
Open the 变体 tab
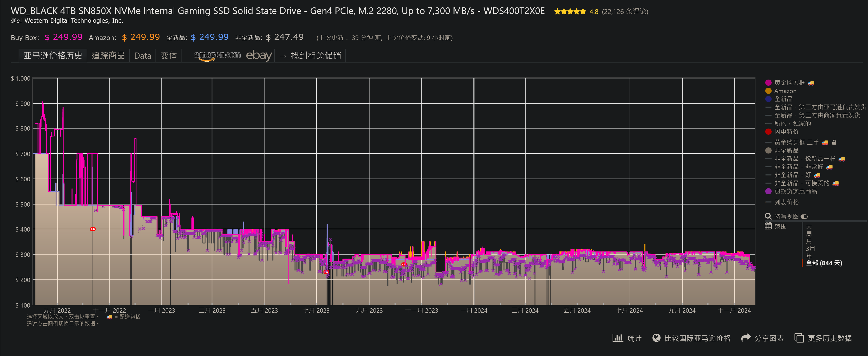point(169,55)
